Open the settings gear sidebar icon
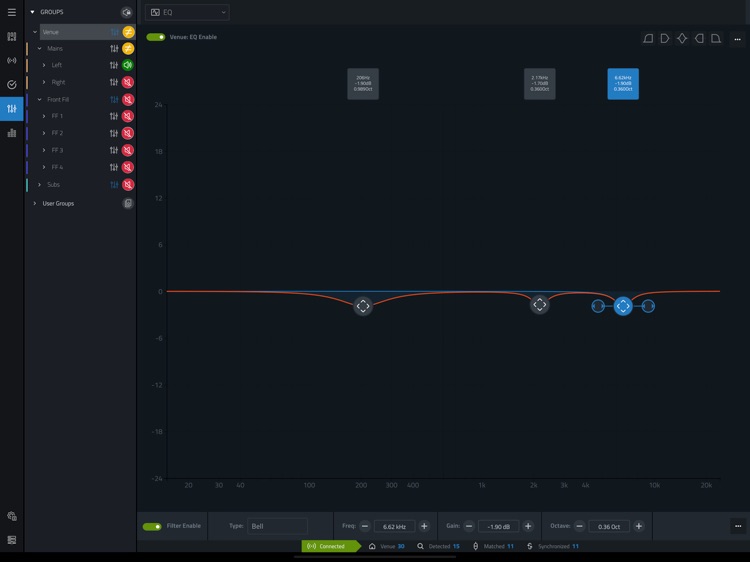The image size is (750, 562). (x=11, y=516)
